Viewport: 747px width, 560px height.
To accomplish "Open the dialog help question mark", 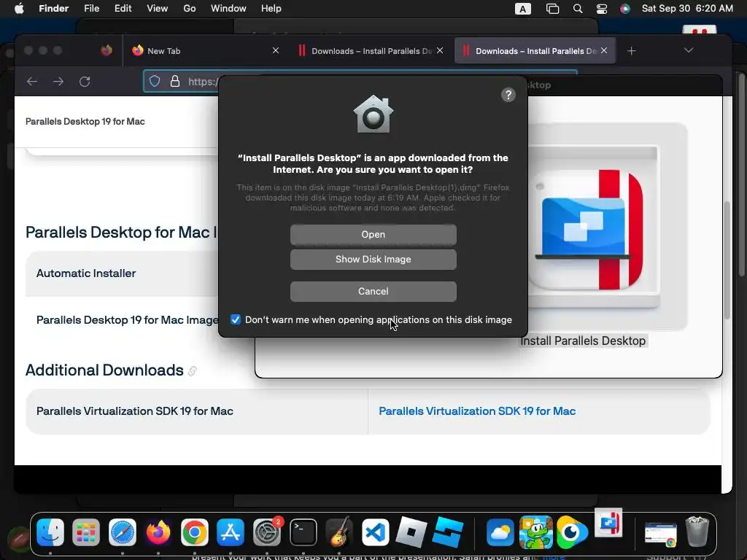I will [508, 95].
